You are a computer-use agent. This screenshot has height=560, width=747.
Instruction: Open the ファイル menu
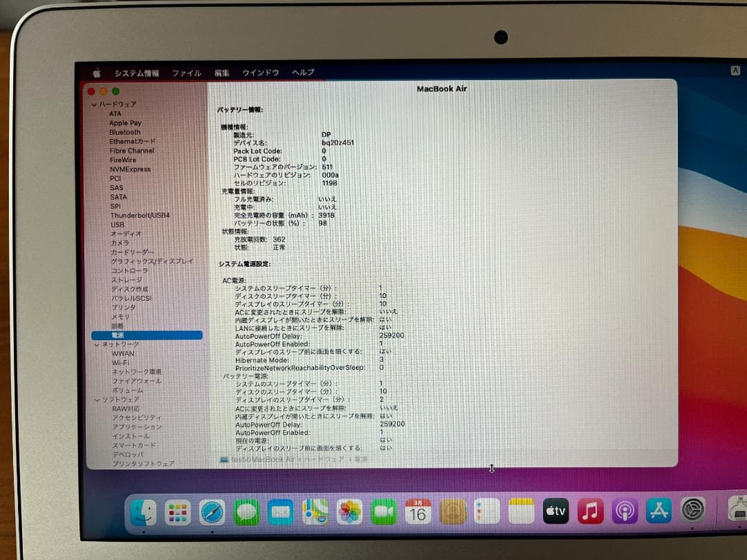point(186,72)
